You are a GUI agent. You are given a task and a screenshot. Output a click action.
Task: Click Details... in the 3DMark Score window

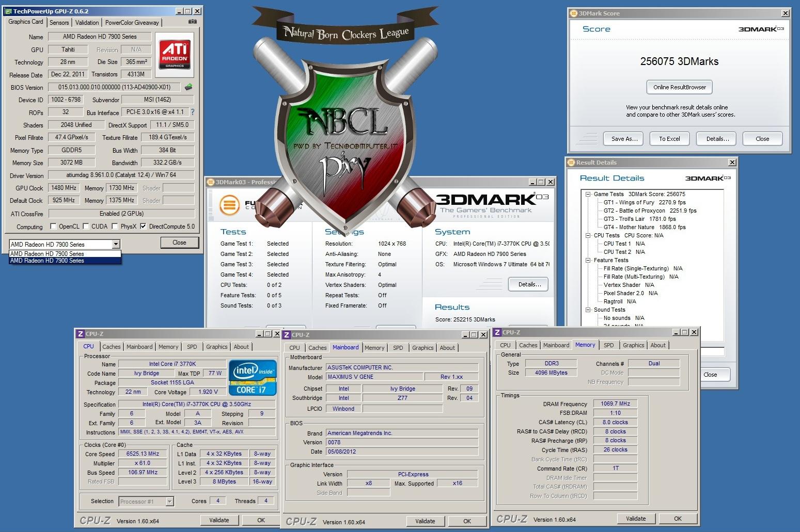[717, 139]
